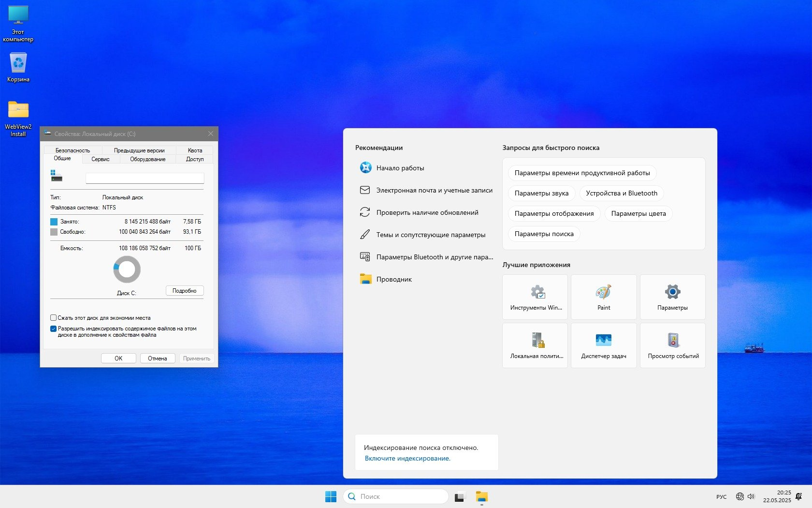Screen dimensions: 812x508
Task: Open Локальная политика security app tile
Action: tap(535, 345)
